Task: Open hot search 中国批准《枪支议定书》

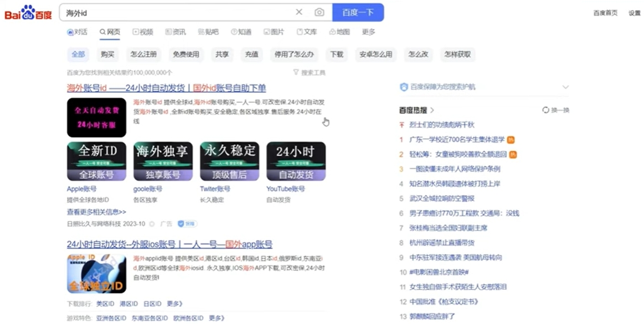Action: pyautogui.click(x=444, y=302)
